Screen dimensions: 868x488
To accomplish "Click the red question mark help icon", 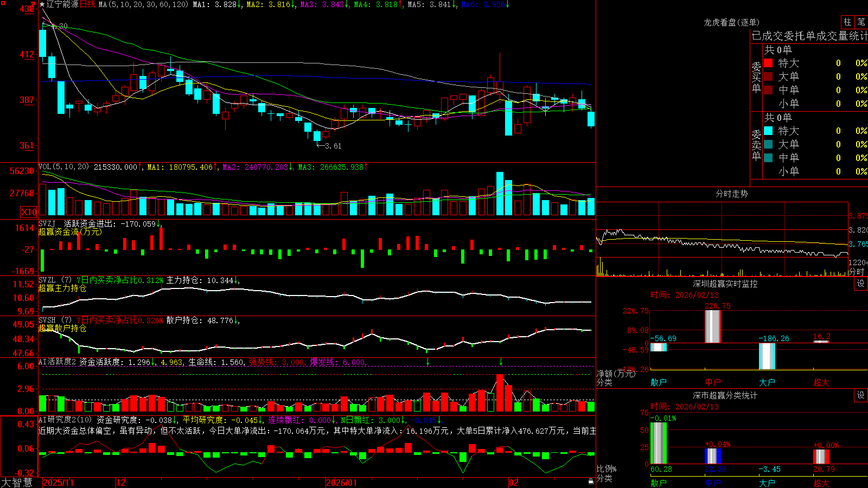I will click(x=34, y=4).
